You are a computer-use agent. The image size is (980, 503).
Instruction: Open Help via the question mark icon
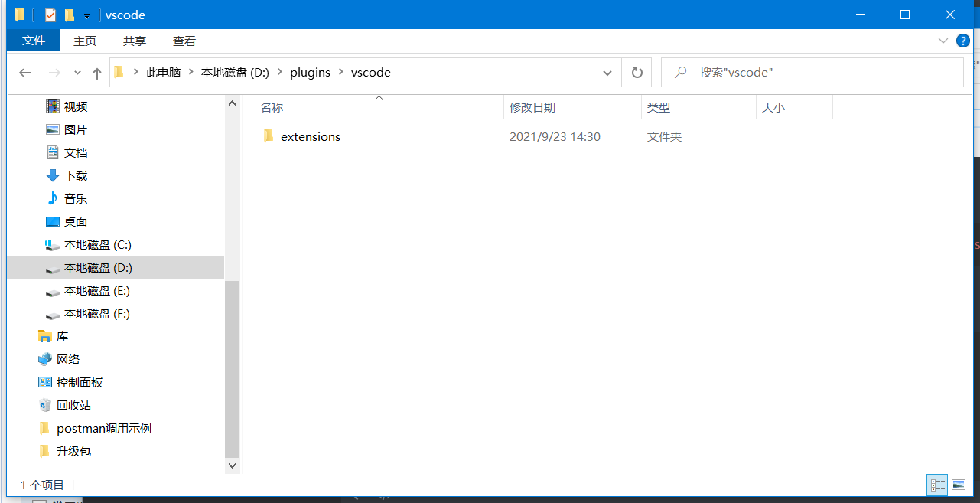tap(962, 41)
